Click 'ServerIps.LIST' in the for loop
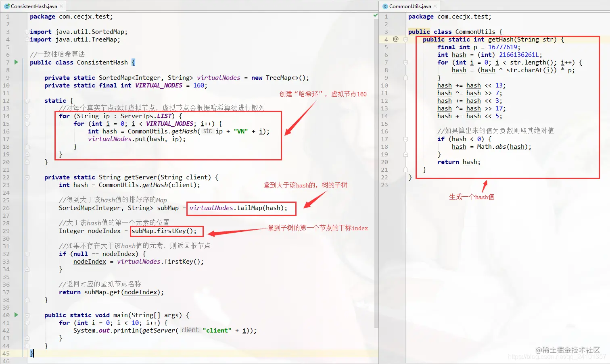 (x=146, y=116)
